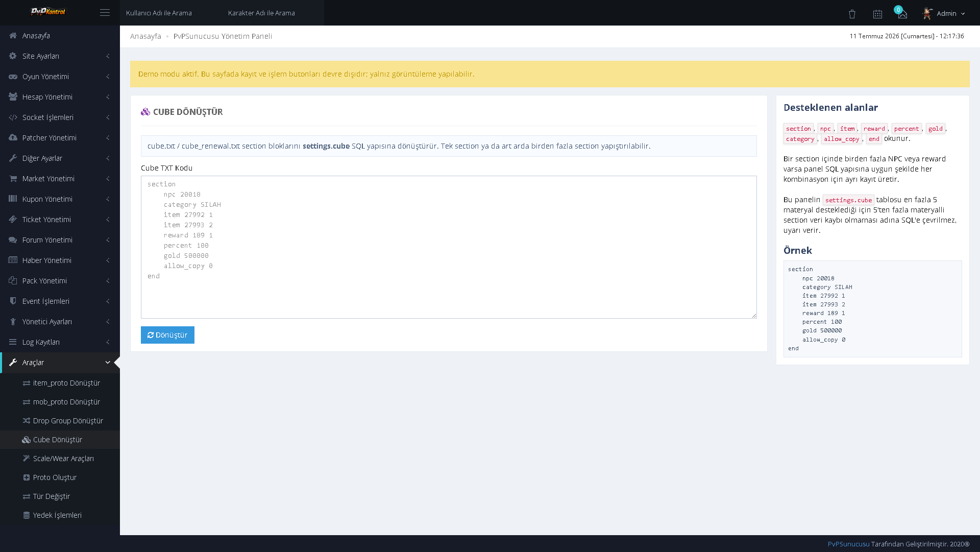Click the 'percent' supported field tag
Viewport: 980px width, 552px height.
[x=906, y=129]
